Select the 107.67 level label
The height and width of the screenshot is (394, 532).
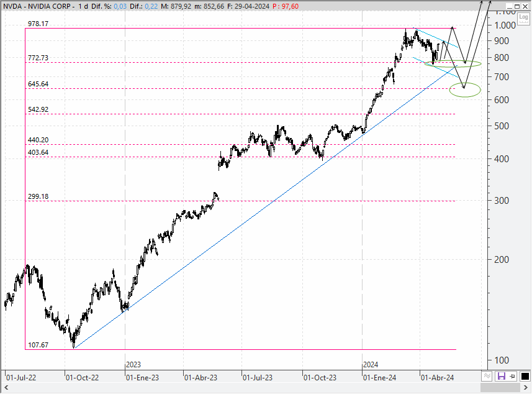click(x=38, y=345)
